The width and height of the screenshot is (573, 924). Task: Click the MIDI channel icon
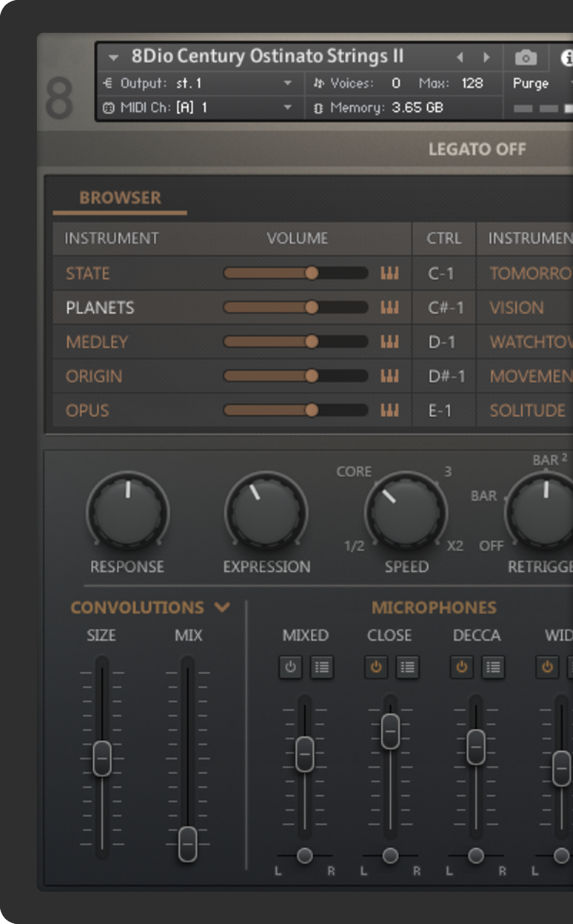[x=109, y=108]
